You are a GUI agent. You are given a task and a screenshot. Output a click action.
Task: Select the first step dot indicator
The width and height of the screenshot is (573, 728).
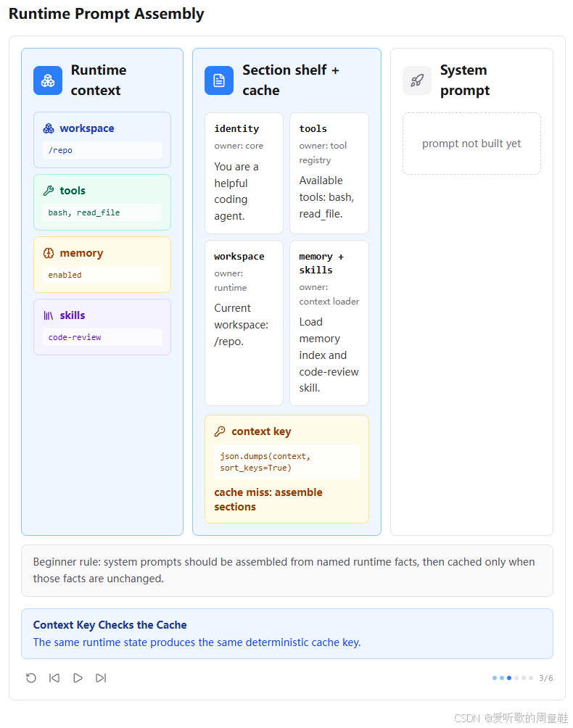(495, 678)
